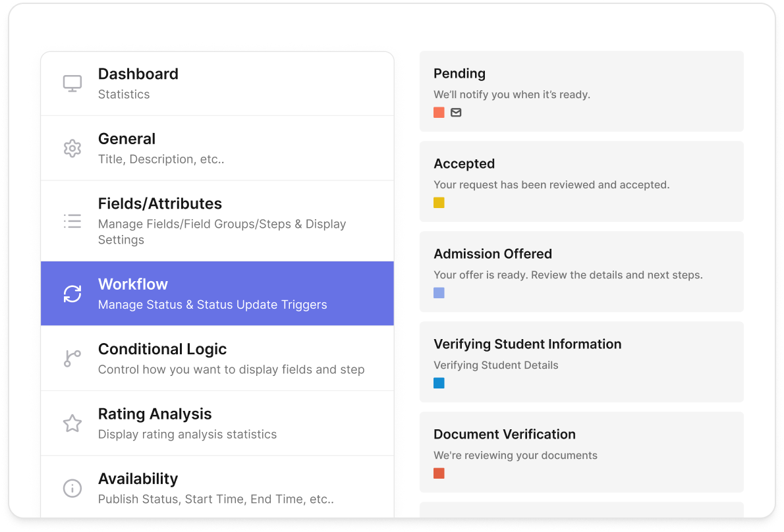
Task: Click the Fields/Attributes list icon
Action: (72, 221)
